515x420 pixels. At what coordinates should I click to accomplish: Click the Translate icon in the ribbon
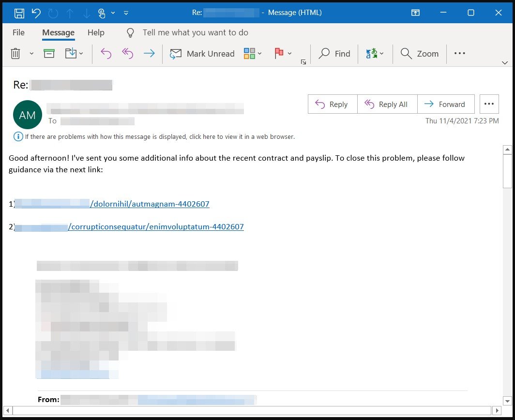(372, 54)
